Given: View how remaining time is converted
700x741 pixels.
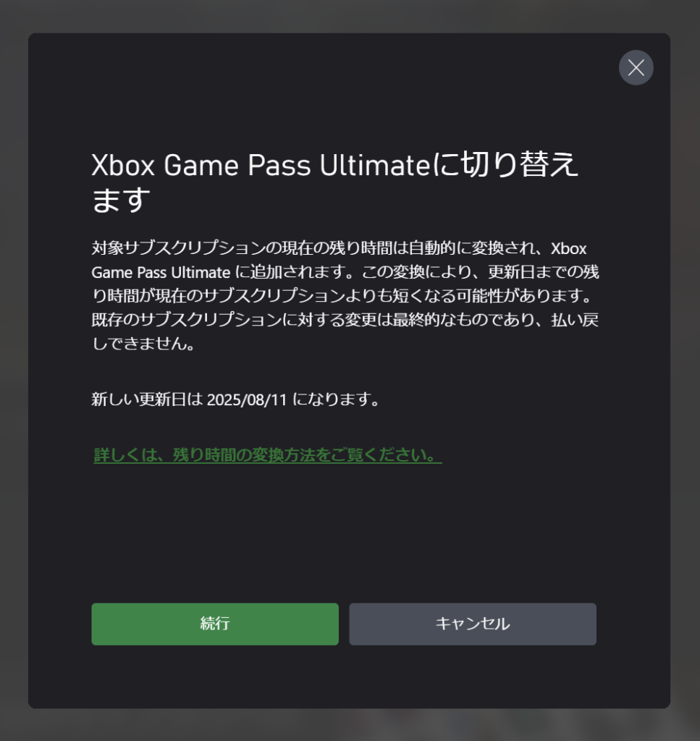Looking at the screenshot, I should [268, 455].
